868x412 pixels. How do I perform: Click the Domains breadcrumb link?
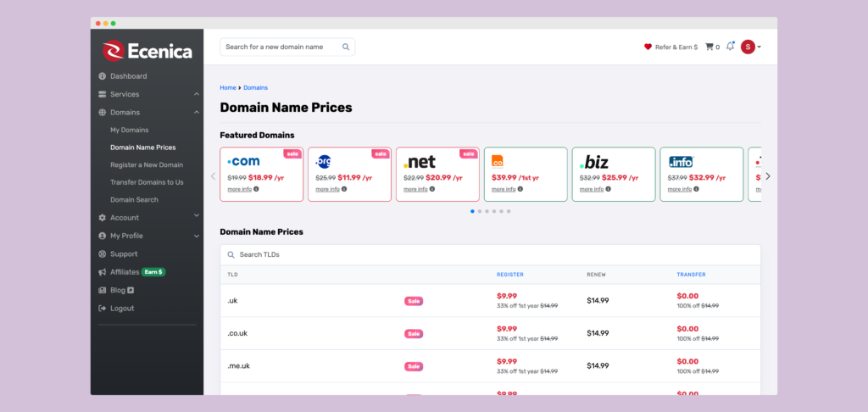256,87
